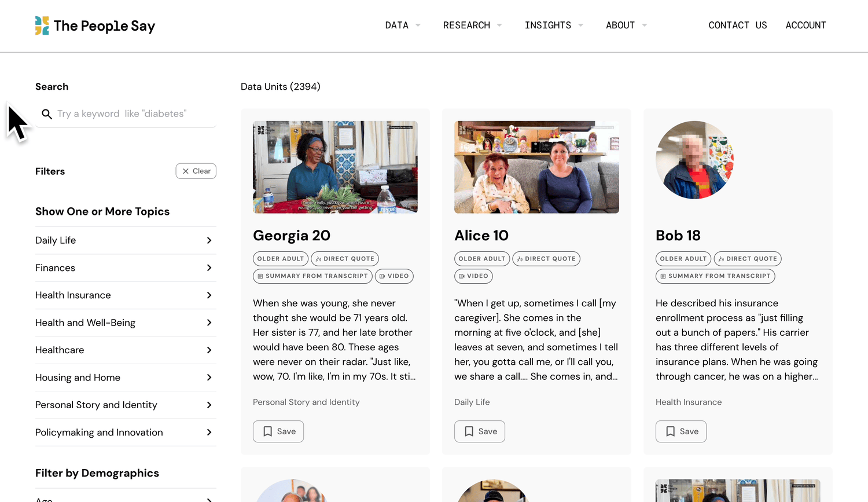Viewport: 868px width, 502px height.
Task: Click the Video tag on Georgia 20
Action: (394, 276)
